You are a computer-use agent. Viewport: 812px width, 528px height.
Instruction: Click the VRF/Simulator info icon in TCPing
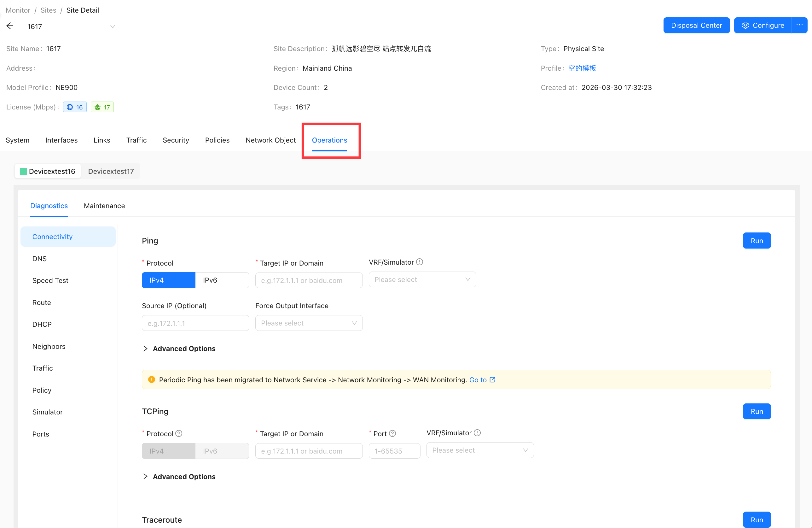477,433
